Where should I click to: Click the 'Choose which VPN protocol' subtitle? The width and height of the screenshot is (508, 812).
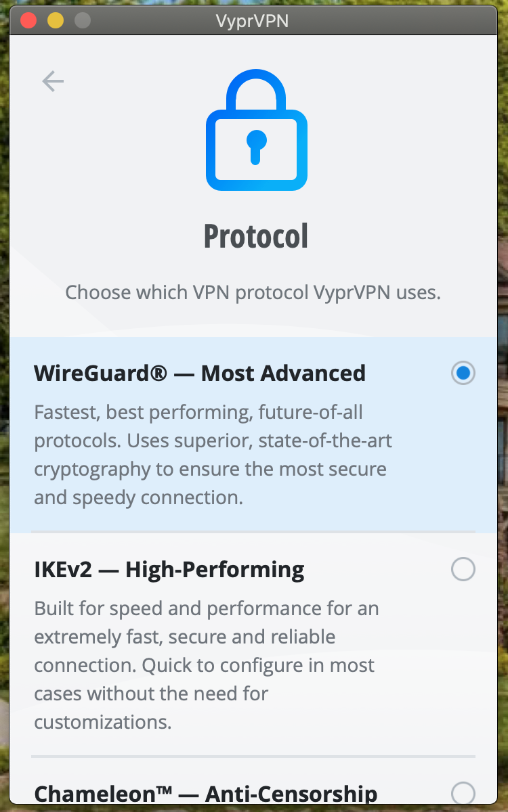[x=253, y=293]
